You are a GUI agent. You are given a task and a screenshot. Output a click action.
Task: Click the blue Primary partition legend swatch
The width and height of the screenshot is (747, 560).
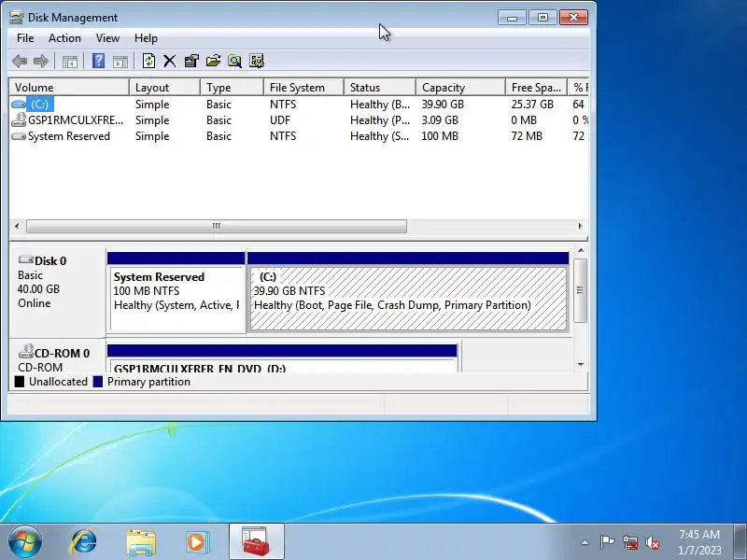point(98,382)
